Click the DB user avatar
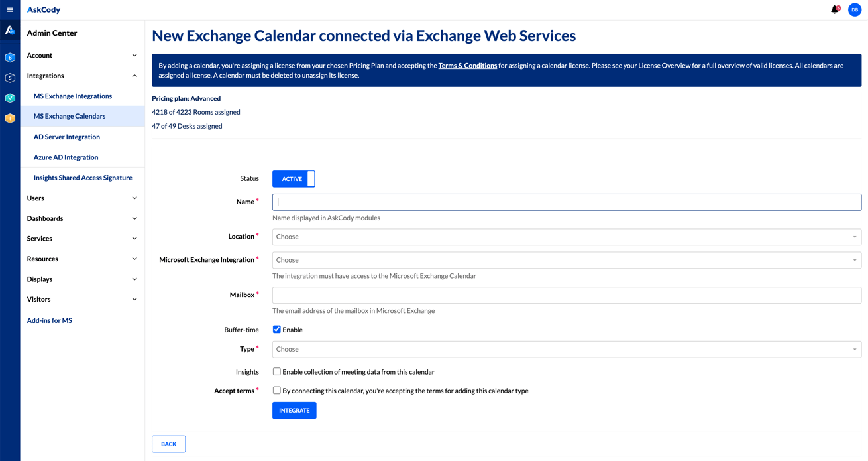Viewport: 868px width, 461px height. 855,9
